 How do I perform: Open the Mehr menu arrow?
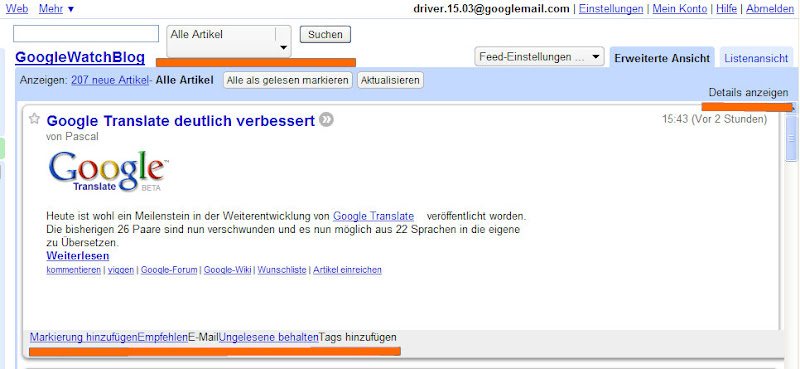click(70, 9)
